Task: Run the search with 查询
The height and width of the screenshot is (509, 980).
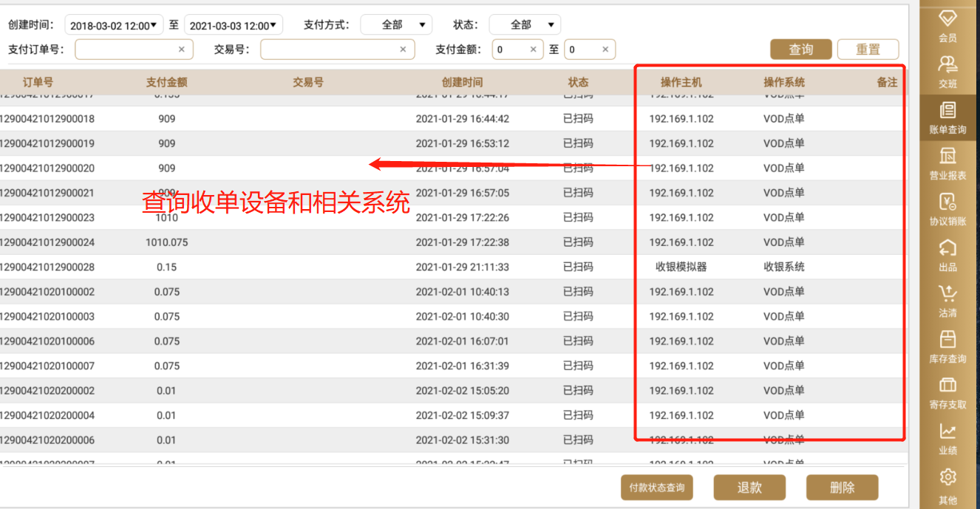Action: click(x=801, y=49)
